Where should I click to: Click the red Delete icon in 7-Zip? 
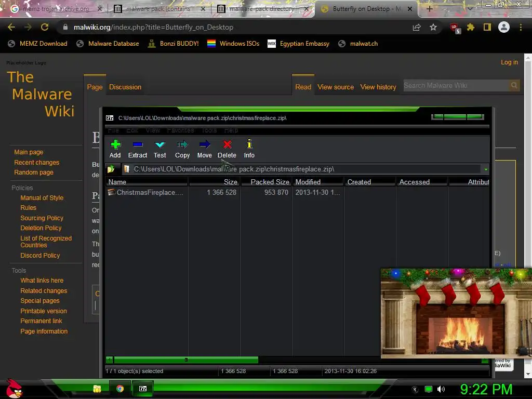(x=227, y=149)
